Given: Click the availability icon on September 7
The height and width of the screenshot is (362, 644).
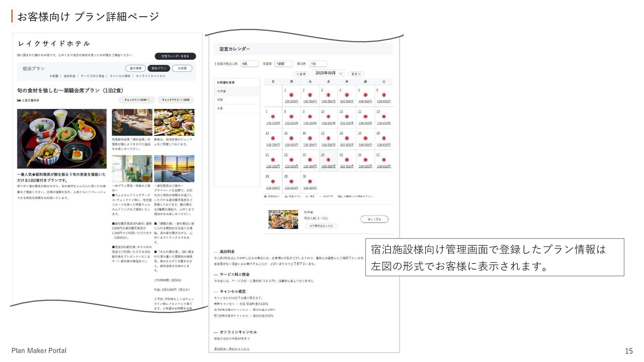Looking at the screenshot, I should pos(273,117).
